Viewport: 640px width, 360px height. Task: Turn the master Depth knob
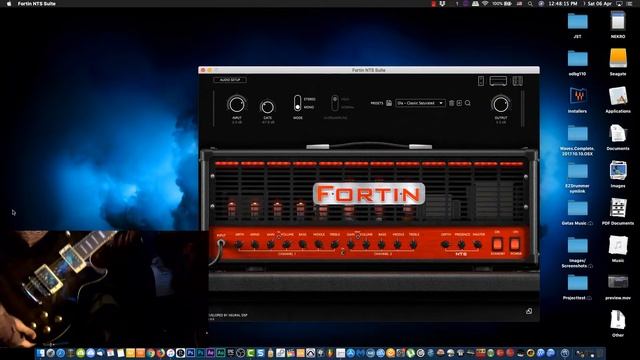[x=445, y=245]
